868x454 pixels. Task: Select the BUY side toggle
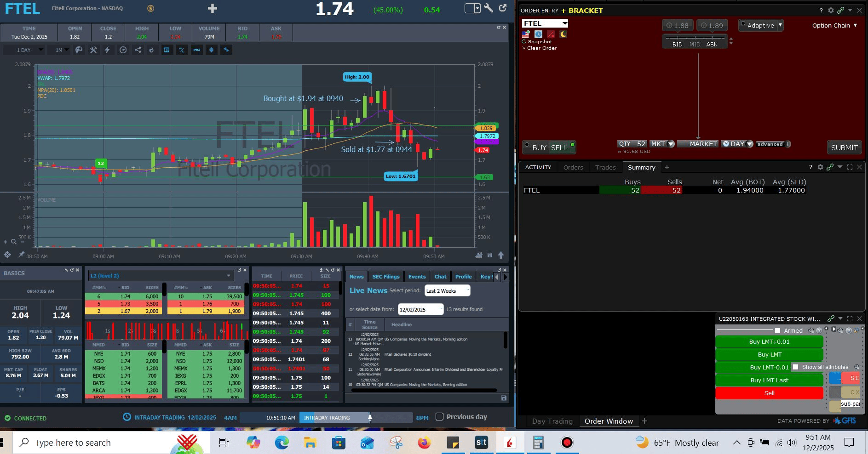(535, 148)
